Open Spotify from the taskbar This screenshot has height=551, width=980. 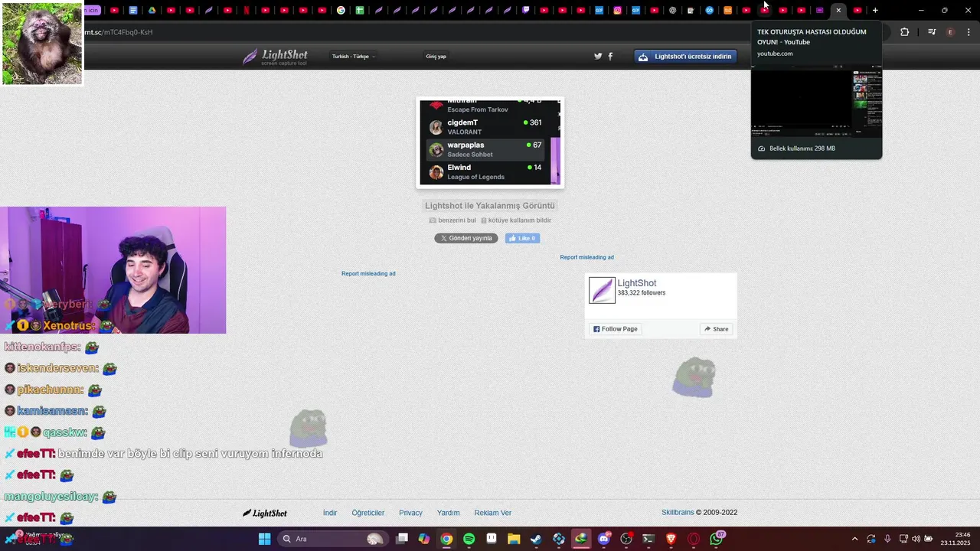click(x=469, y=539)
